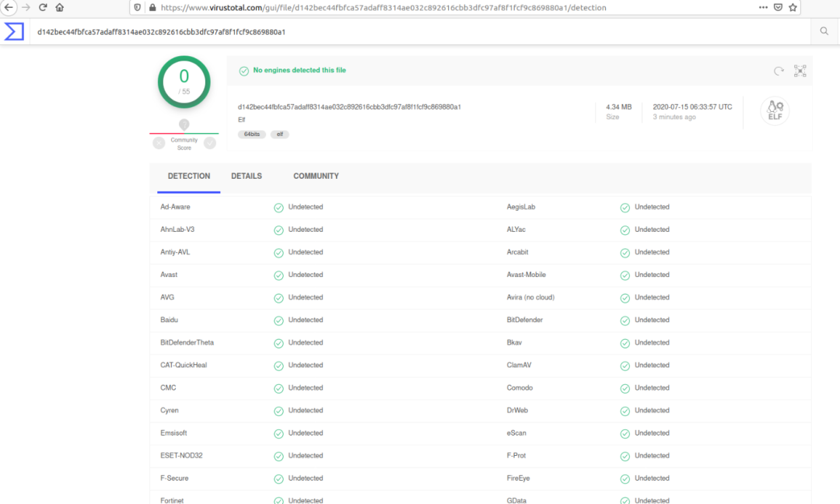Click the browser back arrow

(9, 8)
